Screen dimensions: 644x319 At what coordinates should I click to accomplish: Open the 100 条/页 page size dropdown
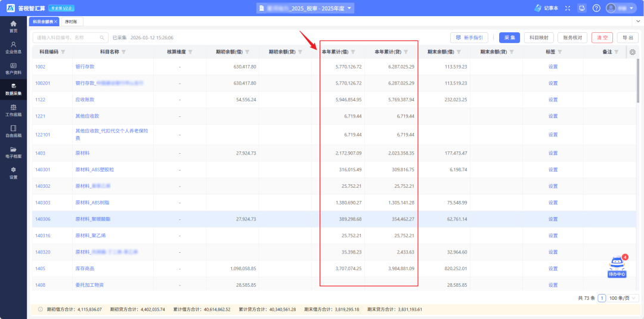point(624,298)
